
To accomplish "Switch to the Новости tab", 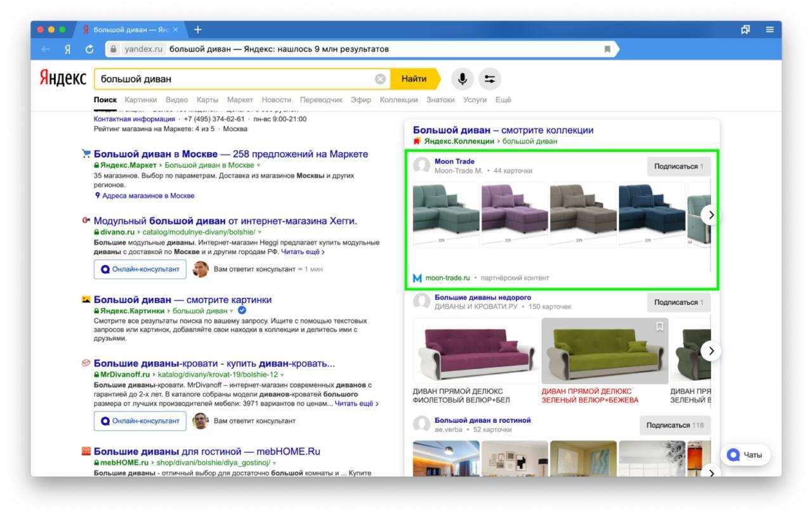I will [277, 100].
